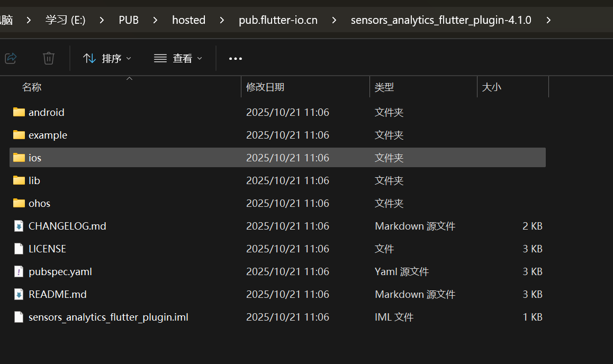Click IML 文件 type cell
The width and height of the screenshot is (613, 364).
click(394, 317)
